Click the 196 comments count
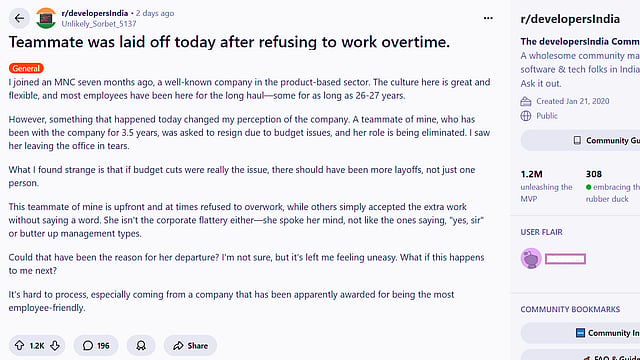Viewport: 640px width, 360px height. click(103, 346)
